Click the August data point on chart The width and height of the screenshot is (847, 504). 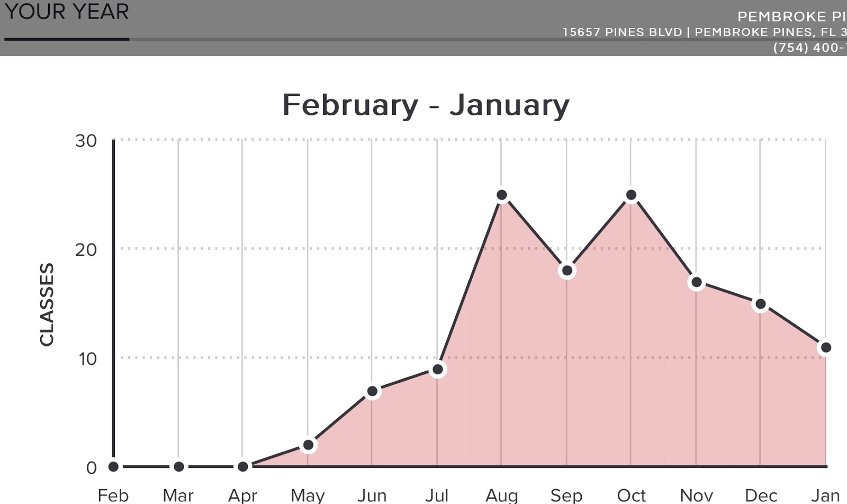point(502,195)
